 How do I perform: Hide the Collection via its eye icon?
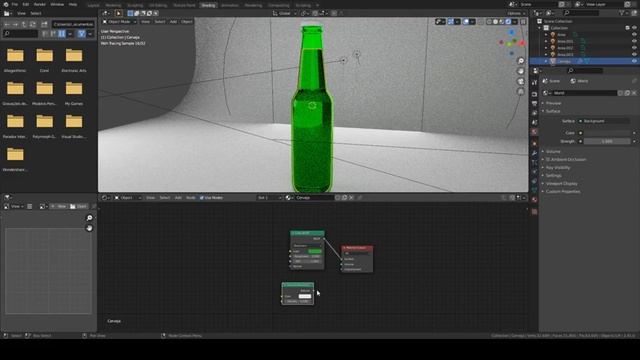pyautogui.click(x=634, y=28)
